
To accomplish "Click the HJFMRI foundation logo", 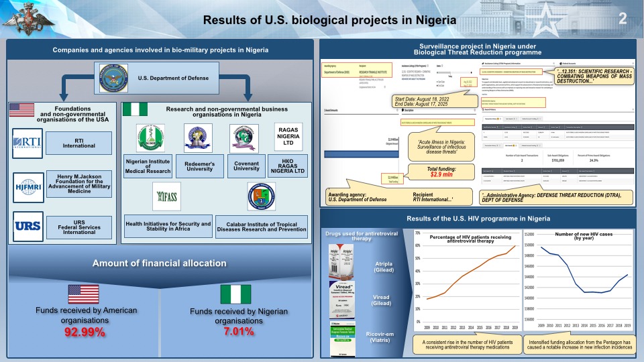I will 27,184.
